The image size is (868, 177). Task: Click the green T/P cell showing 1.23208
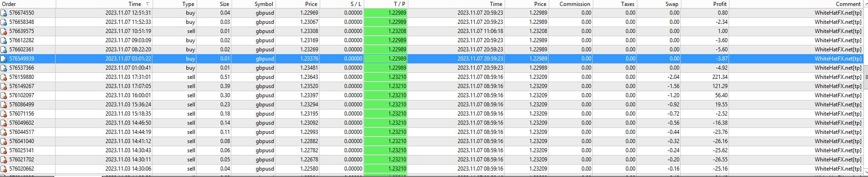coord(386,31)
